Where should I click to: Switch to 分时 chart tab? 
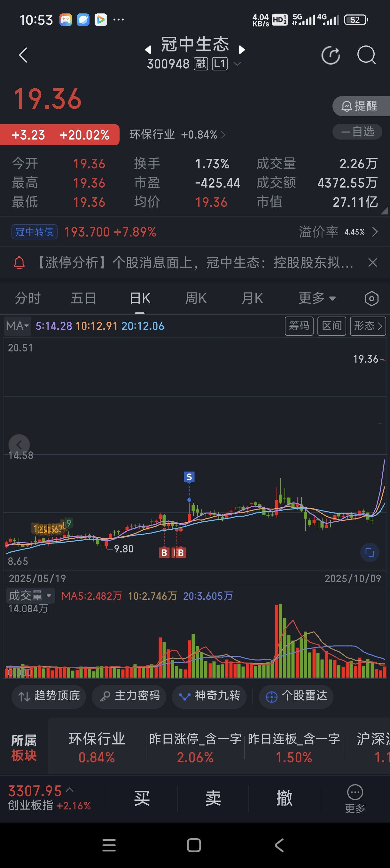(27, 298)
